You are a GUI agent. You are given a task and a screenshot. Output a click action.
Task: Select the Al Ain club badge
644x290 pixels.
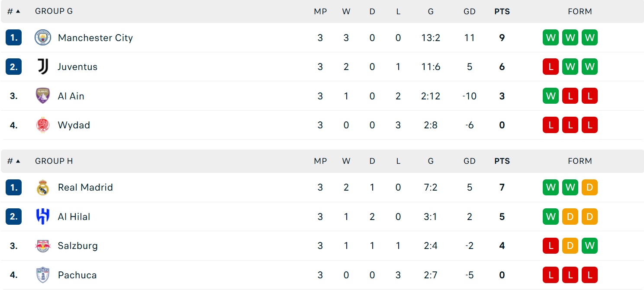pyautogui.click(x=43, y=96)
